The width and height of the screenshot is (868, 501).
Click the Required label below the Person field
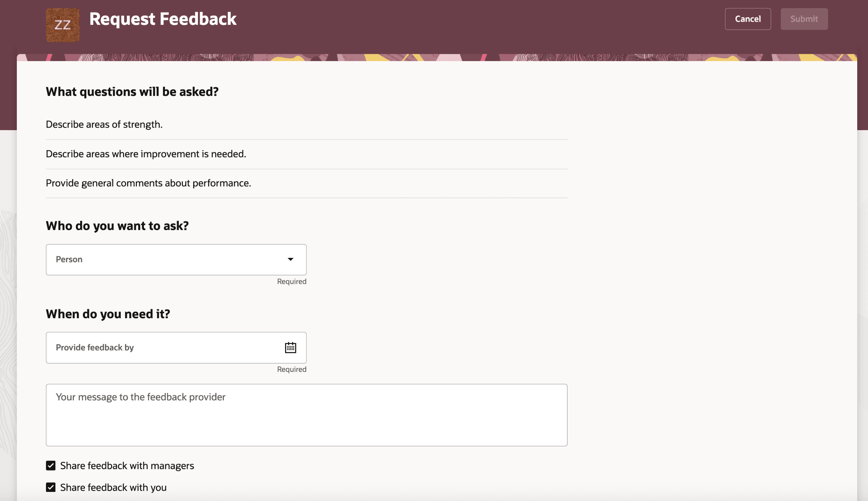[291, 281]
